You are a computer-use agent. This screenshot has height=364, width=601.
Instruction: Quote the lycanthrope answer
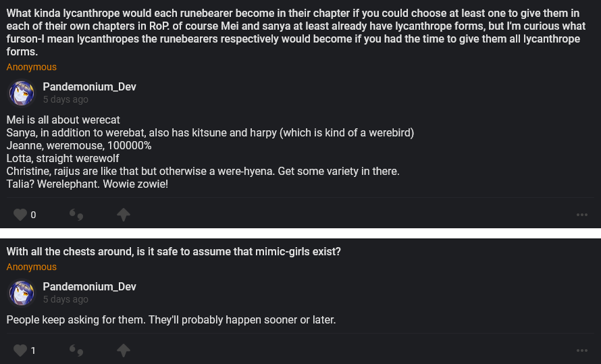pos(76,215)
